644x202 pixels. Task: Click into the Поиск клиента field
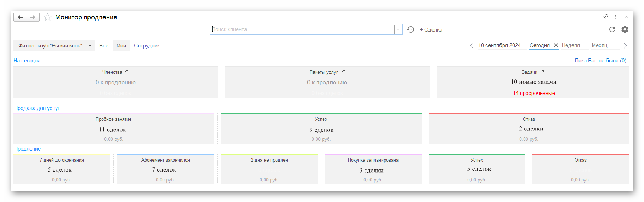[x=302, y=29]
